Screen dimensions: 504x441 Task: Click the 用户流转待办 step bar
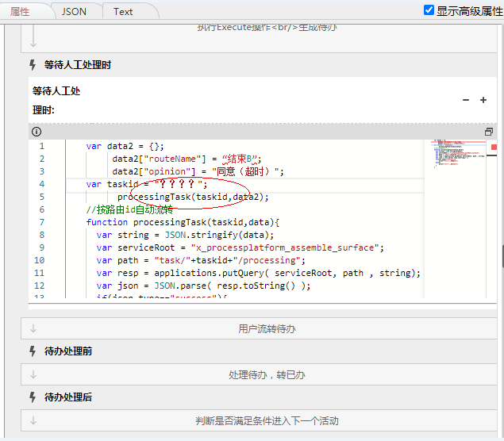(267, 328)
